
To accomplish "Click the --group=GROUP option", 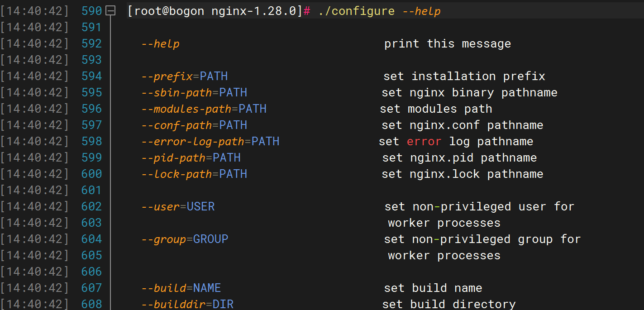I will tap(185, 239).
